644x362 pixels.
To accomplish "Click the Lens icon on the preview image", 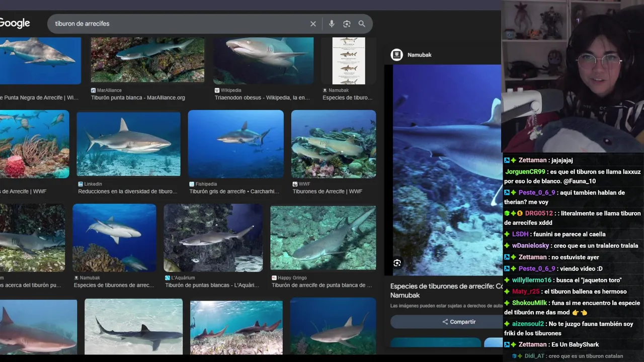I will 397,263.
